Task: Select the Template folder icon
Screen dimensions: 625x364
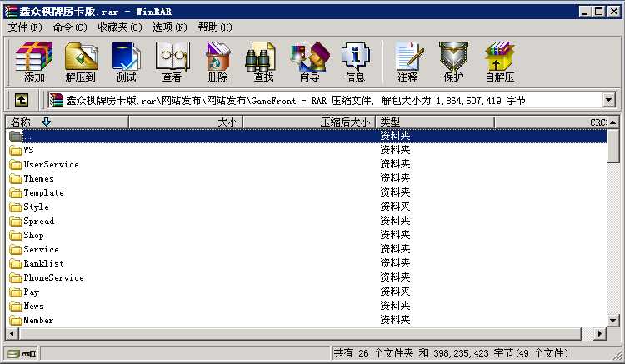Action: [x=16, y=192]
